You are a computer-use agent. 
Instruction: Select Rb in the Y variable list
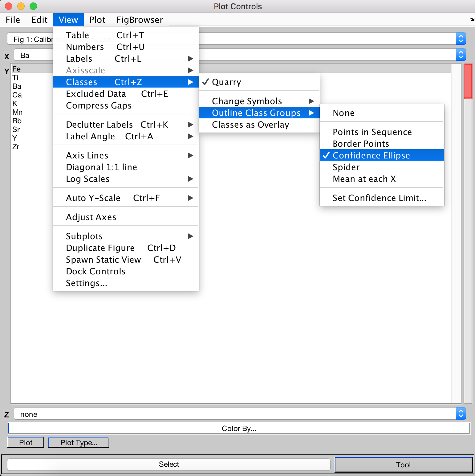17,121
